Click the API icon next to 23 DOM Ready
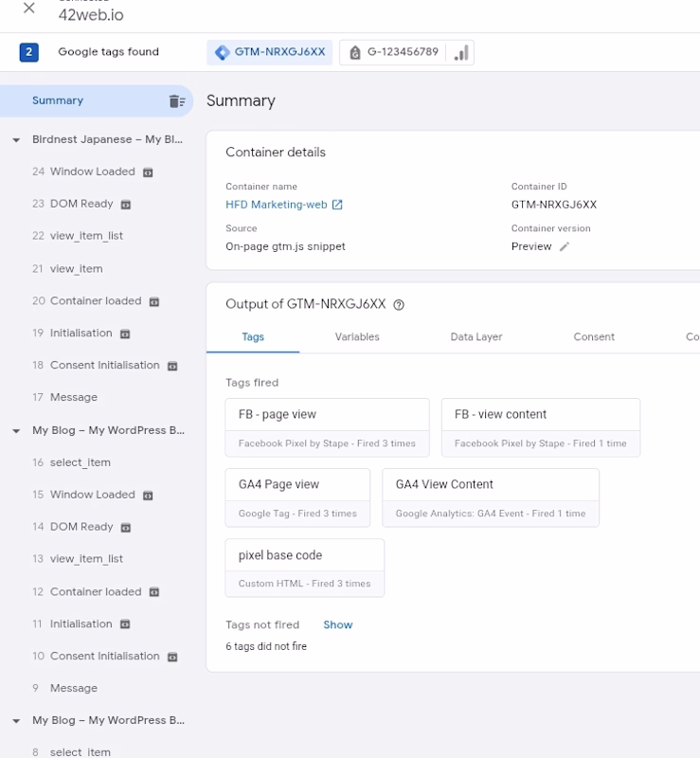Image resolution: width=700 pixels, height=758 pixels. pyautogui.click(x=126, y=205)
